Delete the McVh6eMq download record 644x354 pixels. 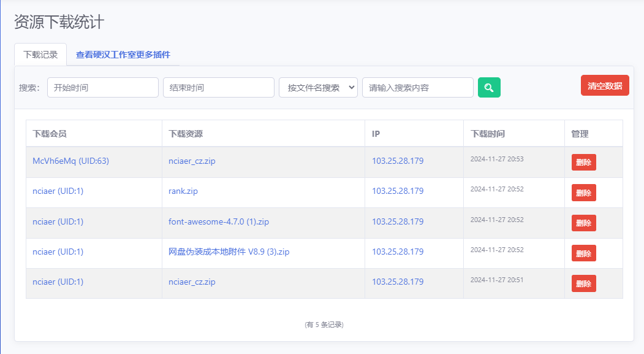583,163
